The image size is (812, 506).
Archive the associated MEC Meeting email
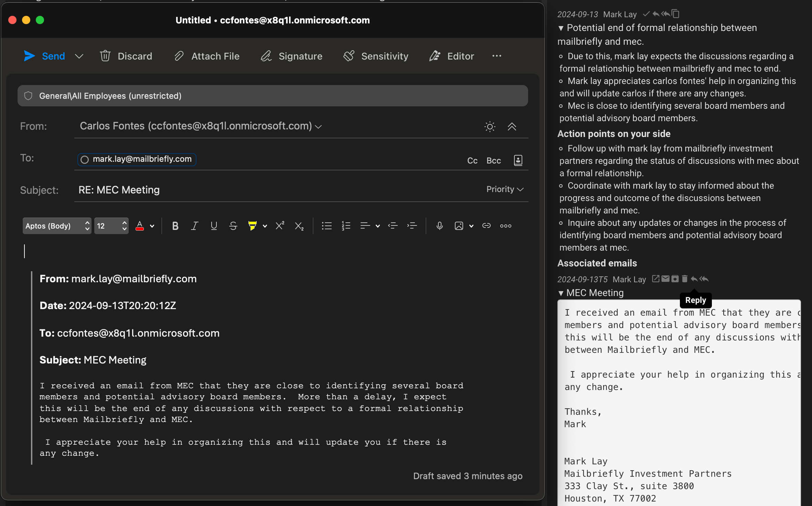coord(675,279)
